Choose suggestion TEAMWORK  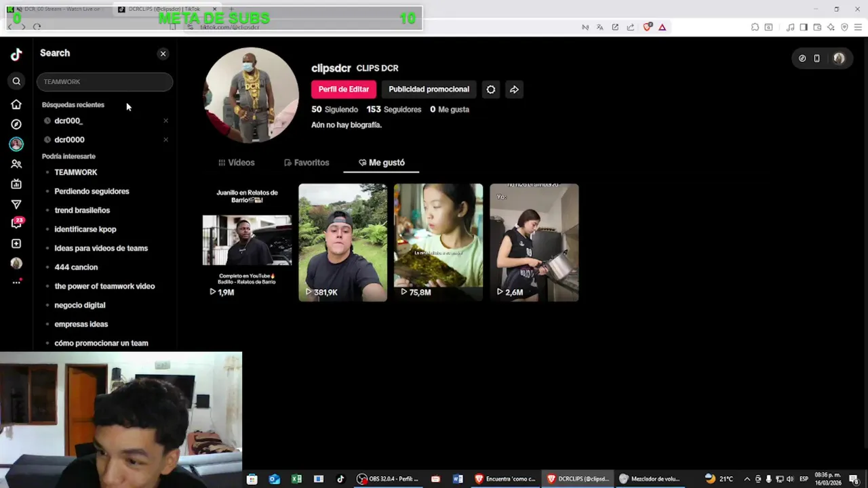(x=75, y=172)
